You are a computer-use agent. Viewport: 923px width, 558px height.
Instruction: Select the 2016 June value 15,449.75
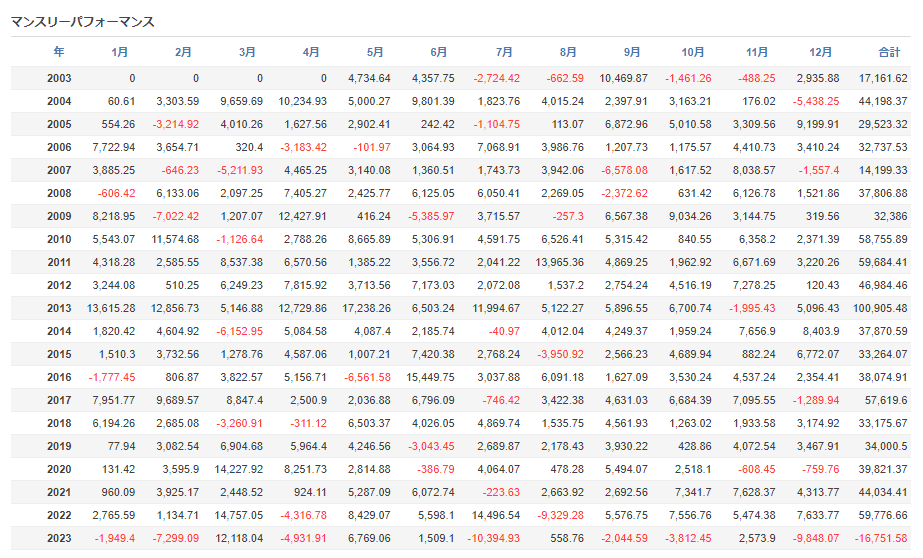pos(430,377)
